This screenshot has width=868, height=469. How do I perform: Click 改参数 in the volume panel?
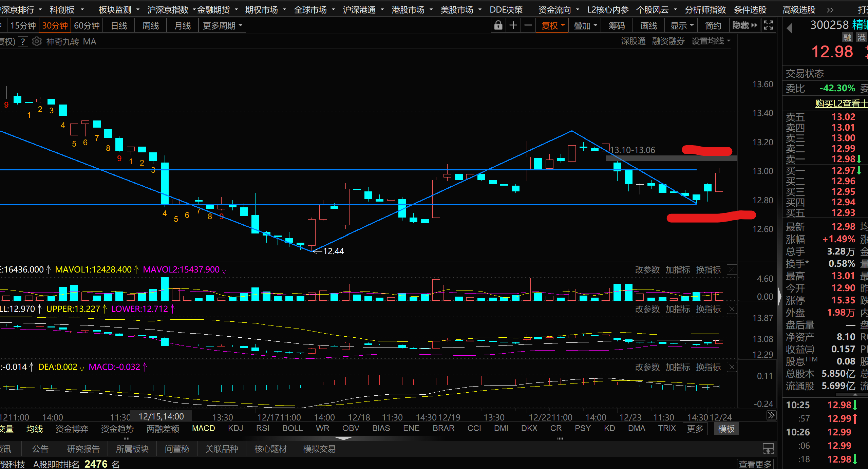pyautogui.click(x=647, y=270)
